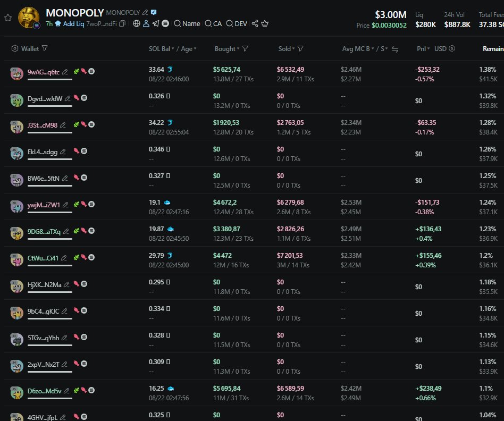
Task: Favorite MONOPOLY with the star icon
Action: click(x=8, y=18)
